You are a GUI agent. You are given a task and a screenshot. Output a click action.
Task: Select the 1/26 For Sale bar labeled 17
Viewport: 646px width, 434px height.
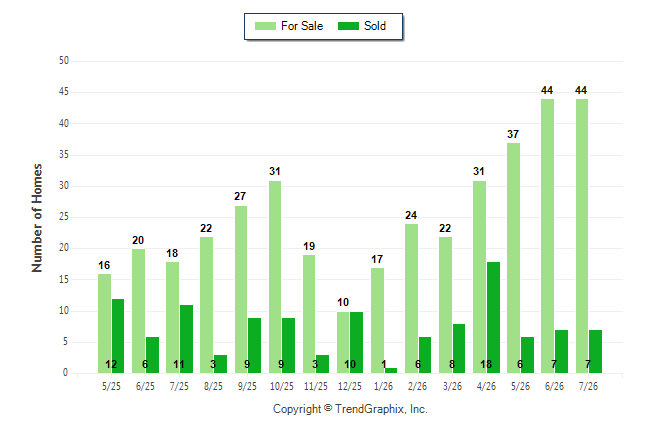coord(377,320)
